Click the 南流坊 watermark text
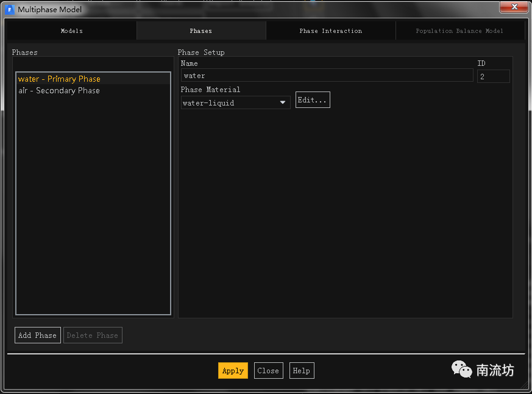532x394 pixels. click(x=495, y=370)
